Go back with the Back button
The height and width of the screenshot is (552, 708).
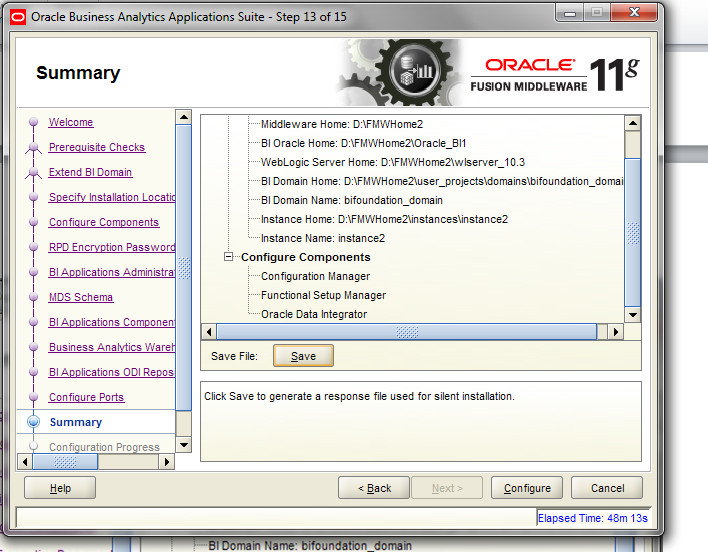[x=374, y=488]
